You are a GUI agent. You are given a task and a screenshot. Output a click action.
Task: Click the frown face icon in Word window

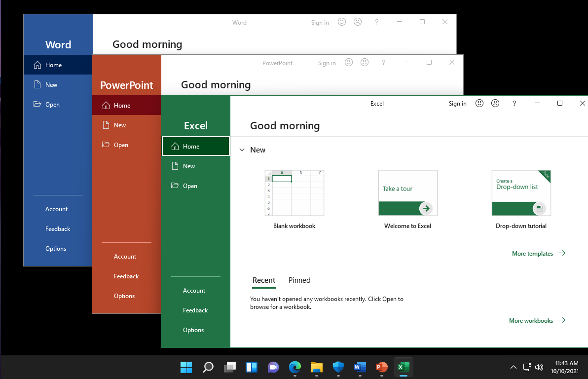(x=358, y=22)
